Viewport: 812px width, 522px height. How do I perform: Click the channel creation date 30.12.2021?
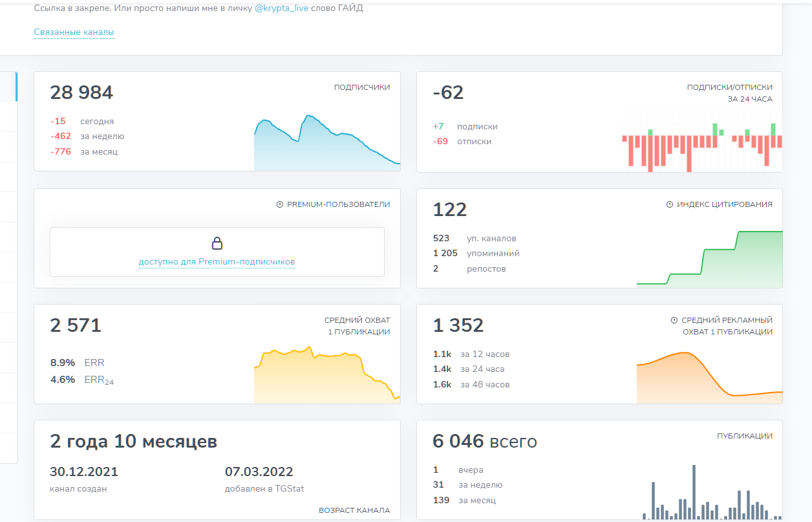(84, 472)
